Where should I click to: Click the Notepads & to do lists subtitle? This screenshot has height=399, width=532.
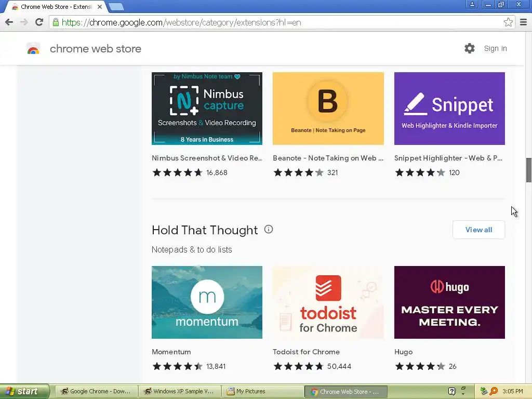pos(192,250)
